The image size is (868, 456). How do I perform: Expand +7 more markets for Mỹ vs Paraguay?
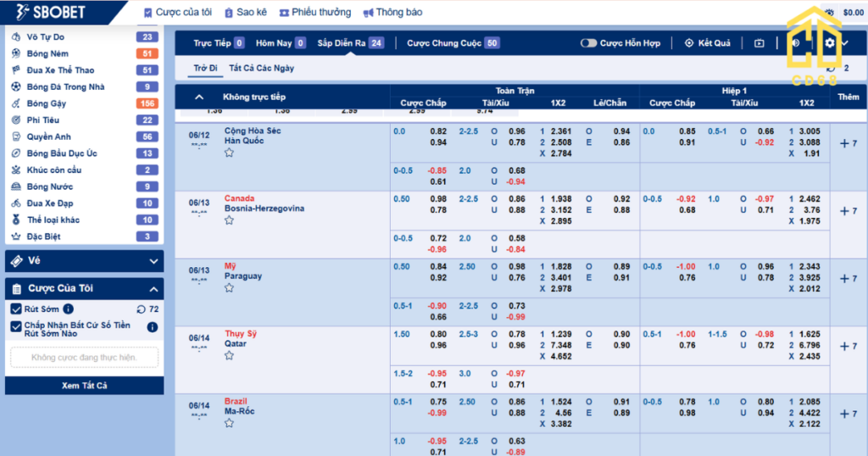[x=849, y=278]
